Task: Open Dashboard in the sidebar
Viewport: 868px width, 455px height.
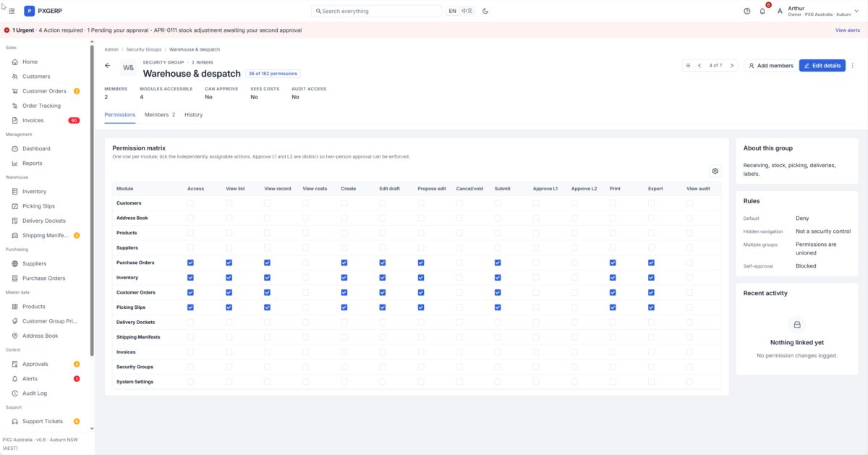Action: click(45, 148)
